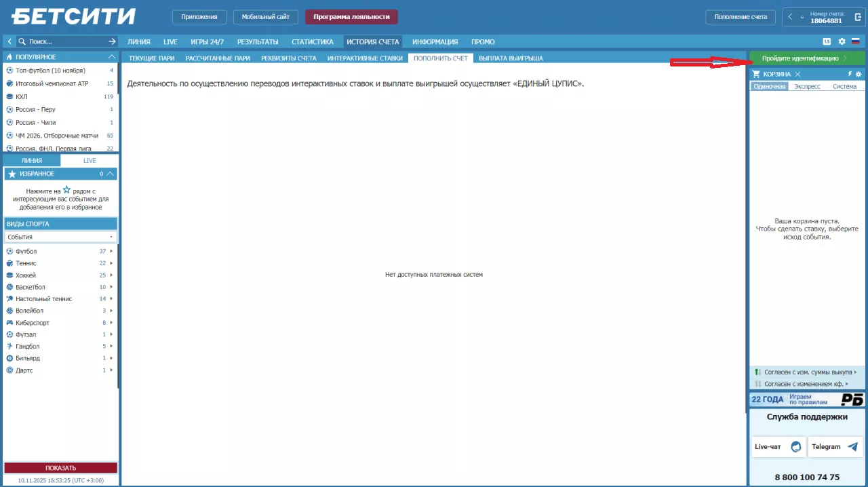This screenshot has width=868, height=487.
Task: Collapse the Избранное section
Action: 111,174
